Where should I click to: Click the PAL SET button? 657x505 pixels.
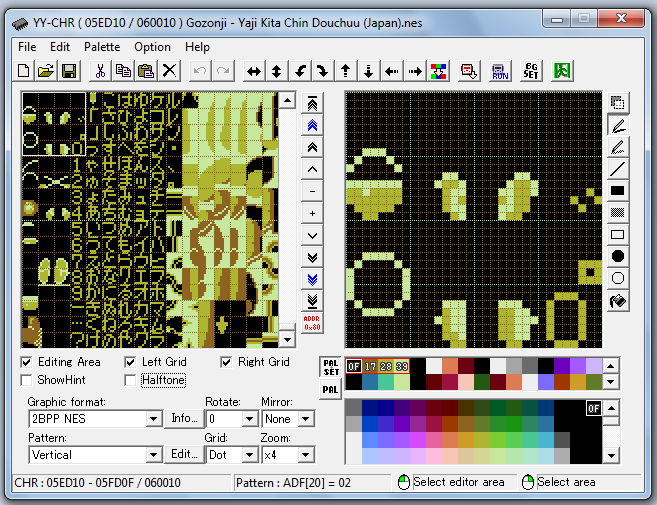331,368
